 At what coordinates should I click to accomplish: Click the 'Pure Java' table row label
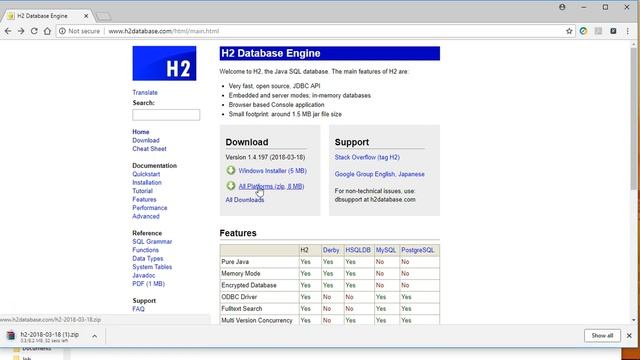click(235, 262)
